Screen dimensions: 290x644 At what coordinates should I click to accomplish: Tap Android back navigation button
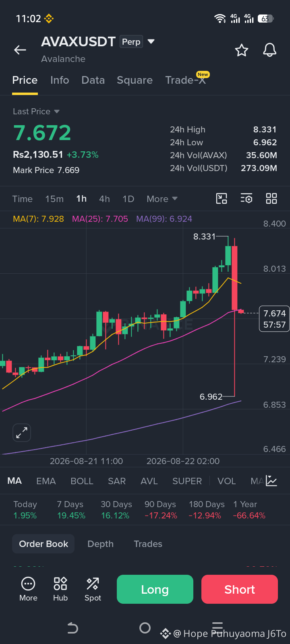pyautogui.click(x=72, y=628)
